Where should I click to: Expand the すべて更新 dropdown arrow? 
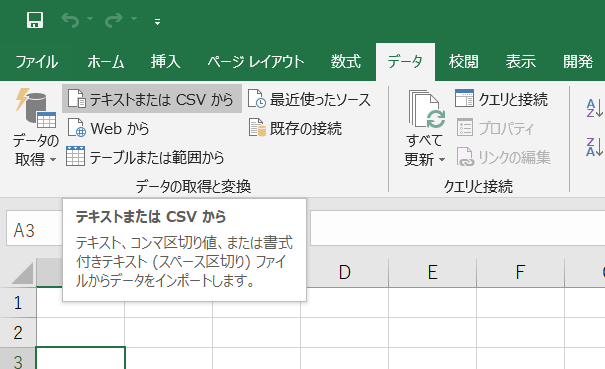click(x=442, y=159)
